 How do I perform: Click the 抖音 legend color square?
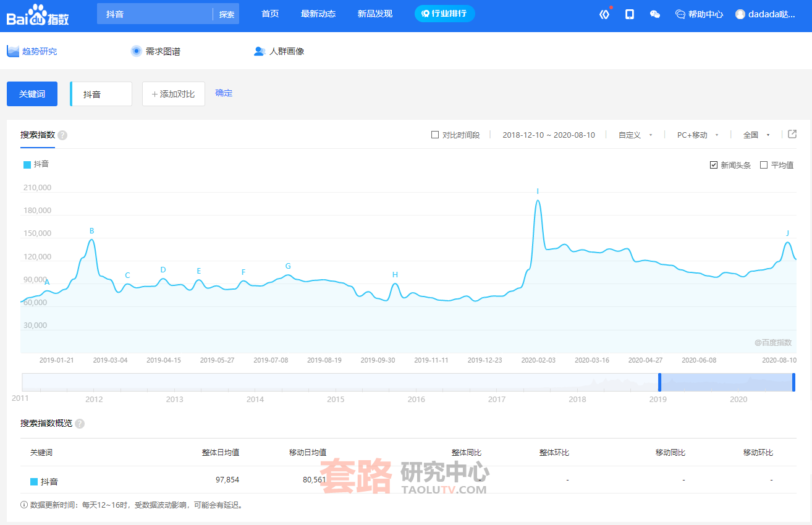[x=27, y=164]
